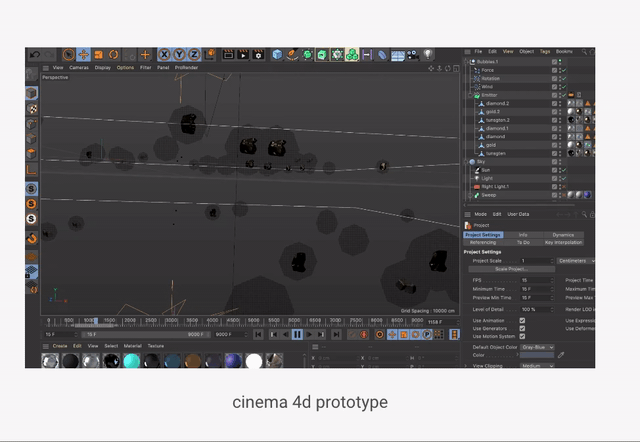Select the tungsten.2 object row
640x442 pixels.
[x=498, y=120]
